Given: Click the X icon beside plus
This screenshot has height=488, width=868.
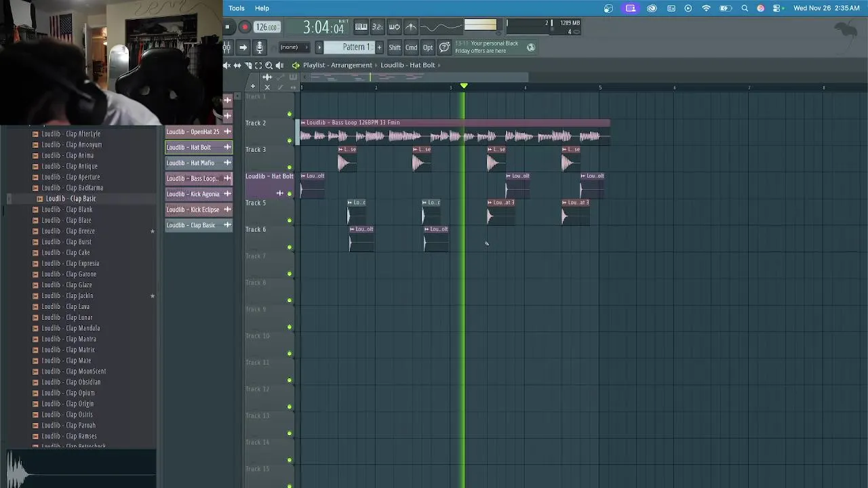Looking at the screenshot, I should (x=267, y=87).
